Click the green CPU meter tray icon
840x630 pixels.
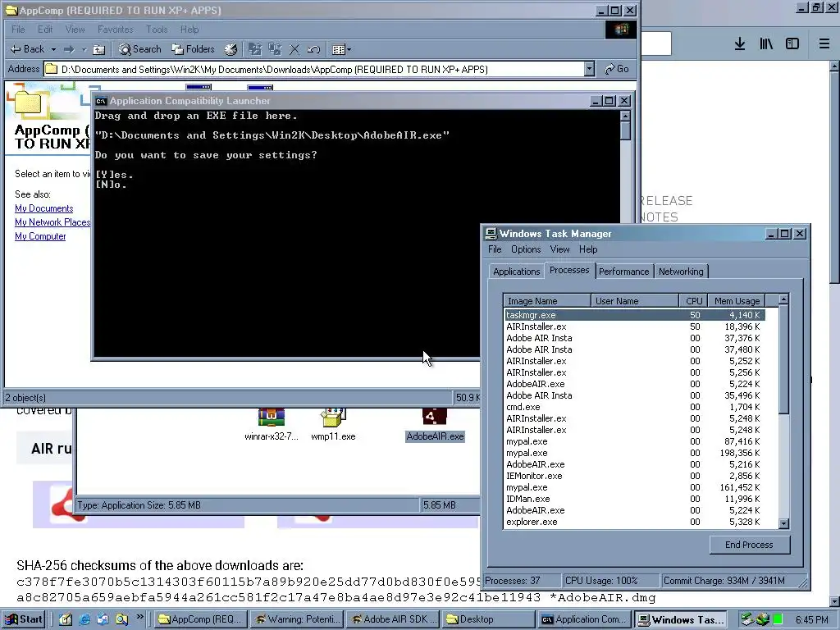tap(778, 619)
